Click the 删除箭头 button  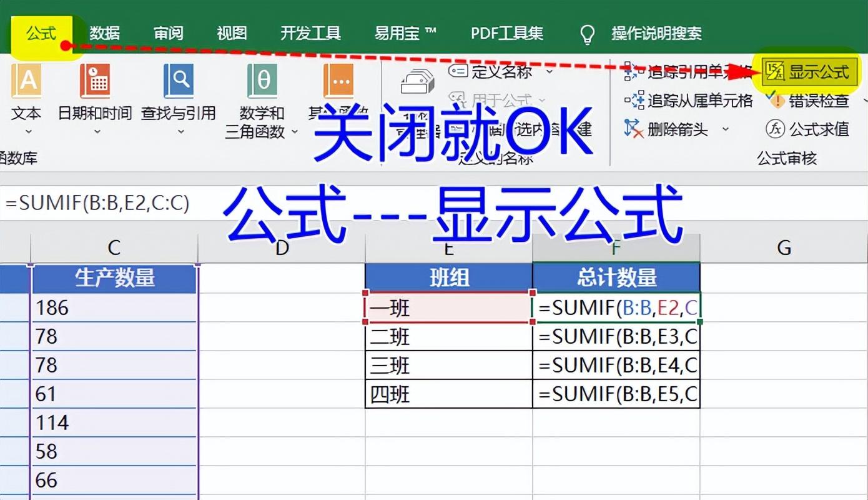point(666,129)
